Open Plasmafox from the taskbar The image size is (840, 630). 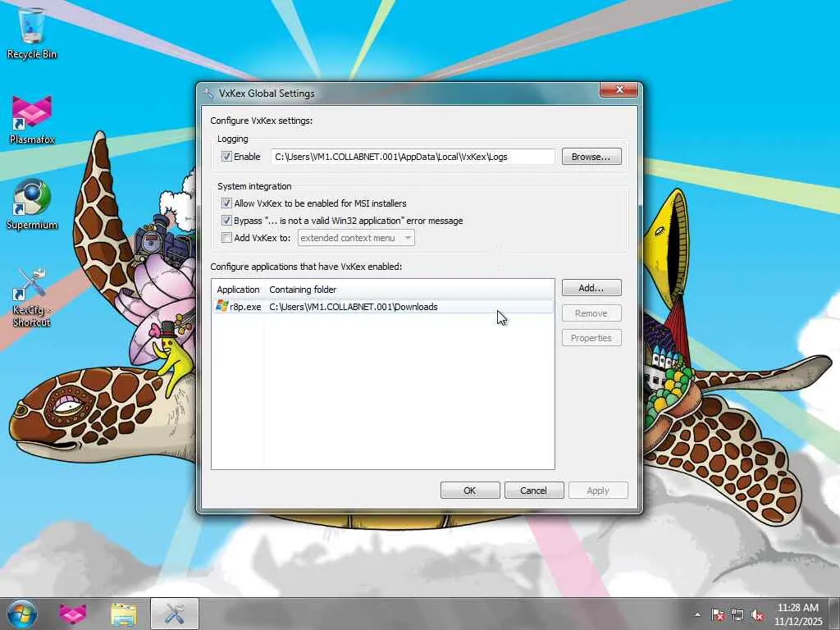tap(73, 614)
